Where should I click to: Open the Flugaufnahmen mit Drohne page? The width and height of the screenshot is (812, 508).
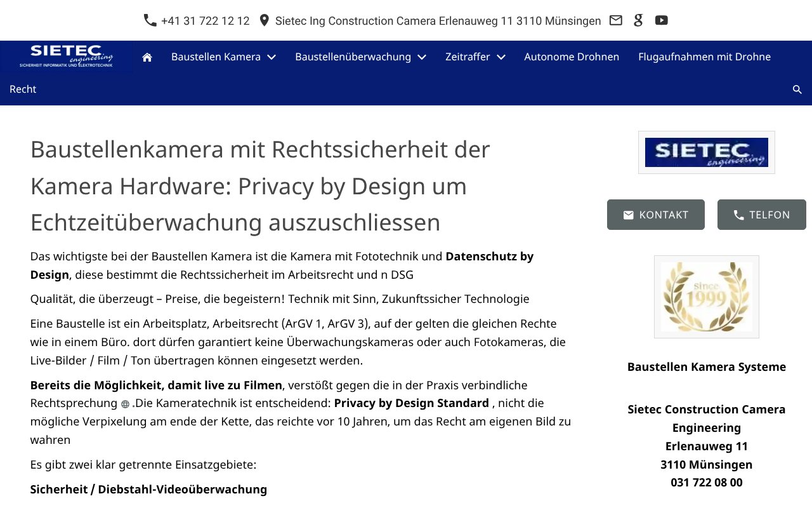[704, 57]
